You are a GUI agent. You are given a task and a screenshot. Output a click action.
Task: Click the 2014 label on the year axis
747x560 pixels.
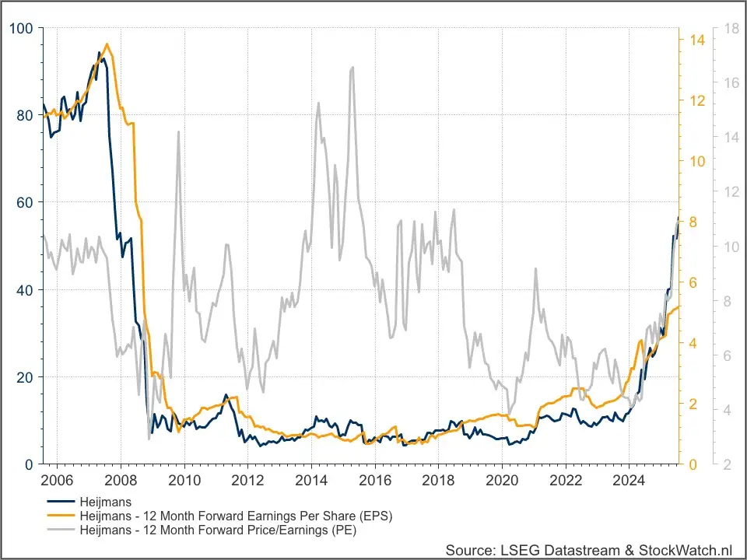[x=311, y=480]
